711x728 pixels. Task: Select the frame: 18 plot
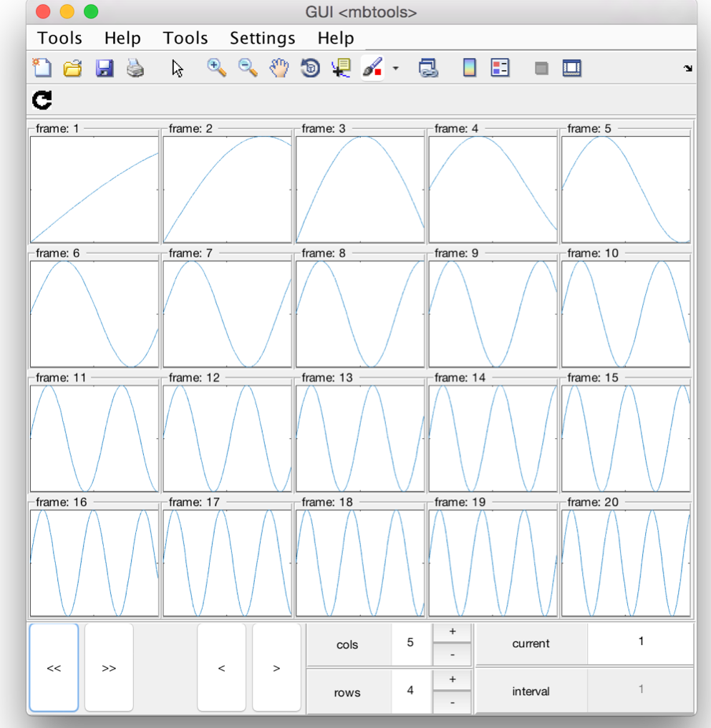pyautogui.click(x=360, y=563)
